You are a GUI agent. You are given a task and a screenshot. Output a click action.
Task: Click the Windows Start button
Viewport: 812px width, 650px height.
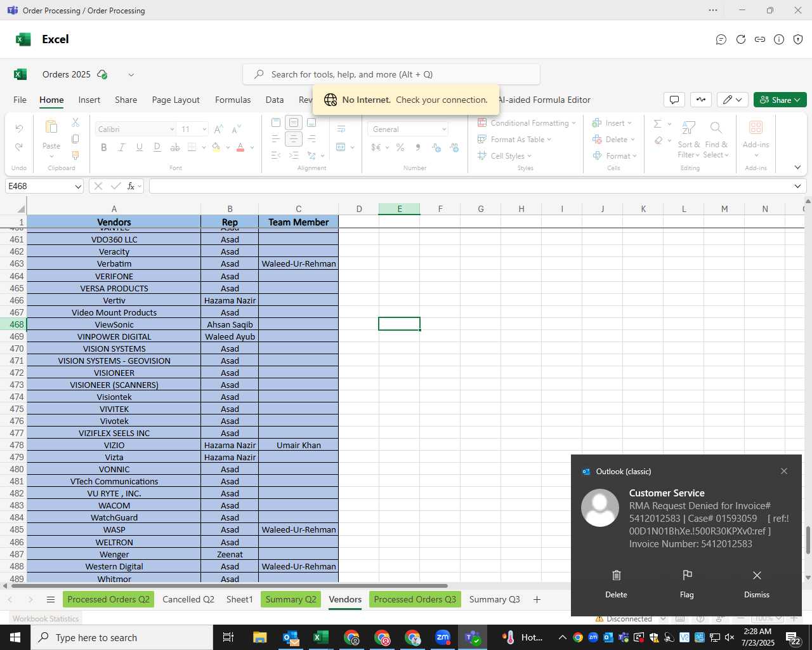pos(15,637)
